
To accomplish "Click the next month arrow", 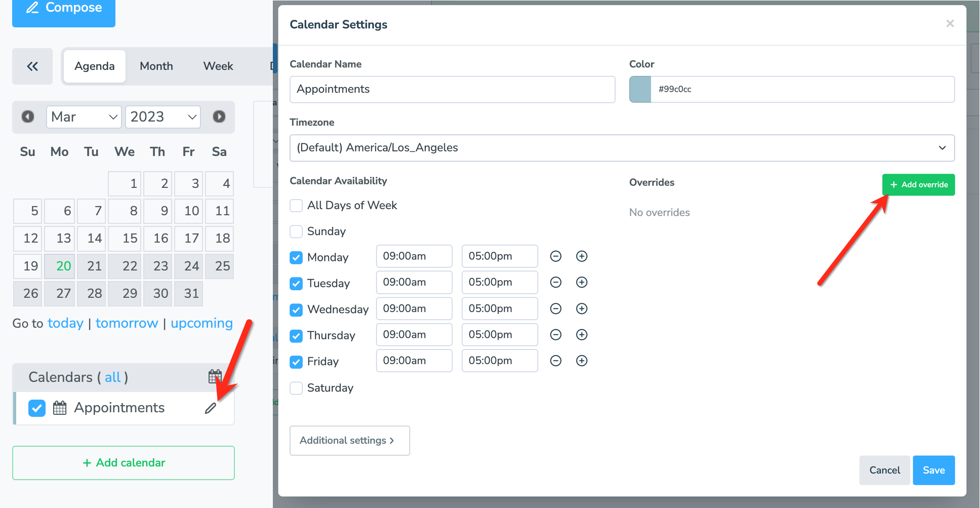I will (x=219, y=116).
